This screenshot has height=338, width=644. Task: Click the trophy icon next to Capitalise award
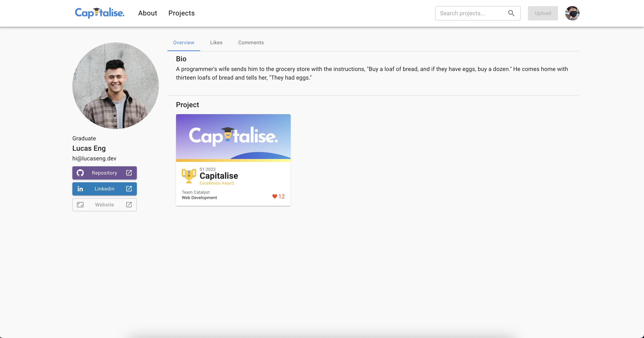(x=189, y=176)
